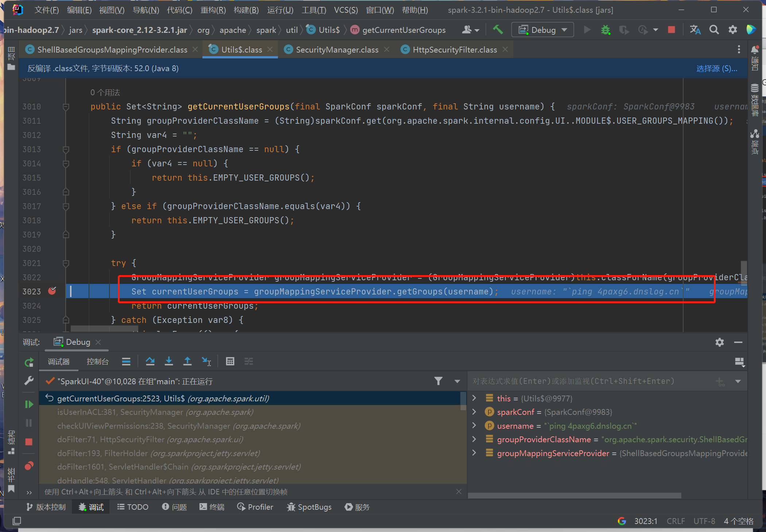This screenshot has width=766, height=532.
Task: Expand the groupMappingServiceProvider variable node
Action: tap(474, 453)
